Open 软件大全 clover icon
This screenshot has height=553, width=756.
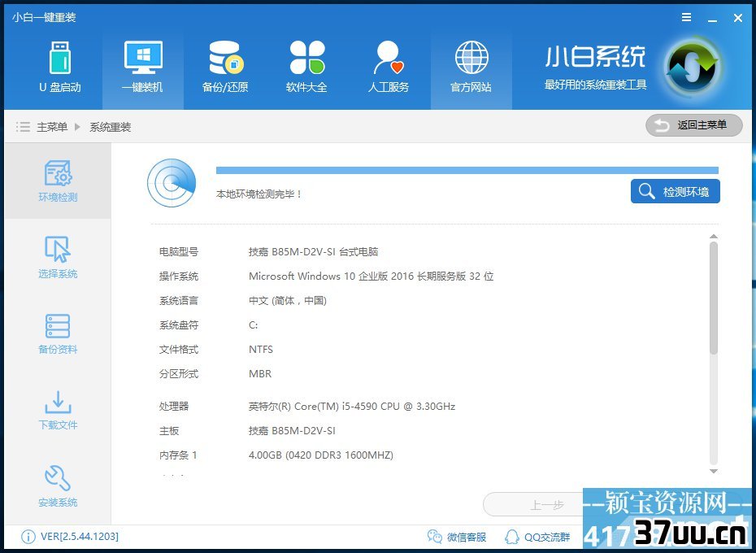[306, 67]
